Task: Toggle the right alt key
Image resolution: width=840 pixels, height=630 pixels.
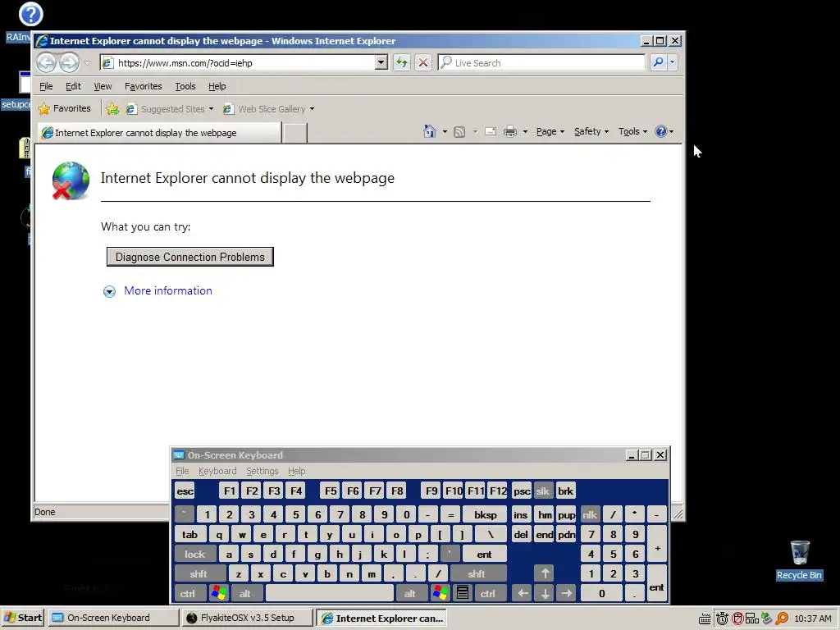Action: point(410,593)
